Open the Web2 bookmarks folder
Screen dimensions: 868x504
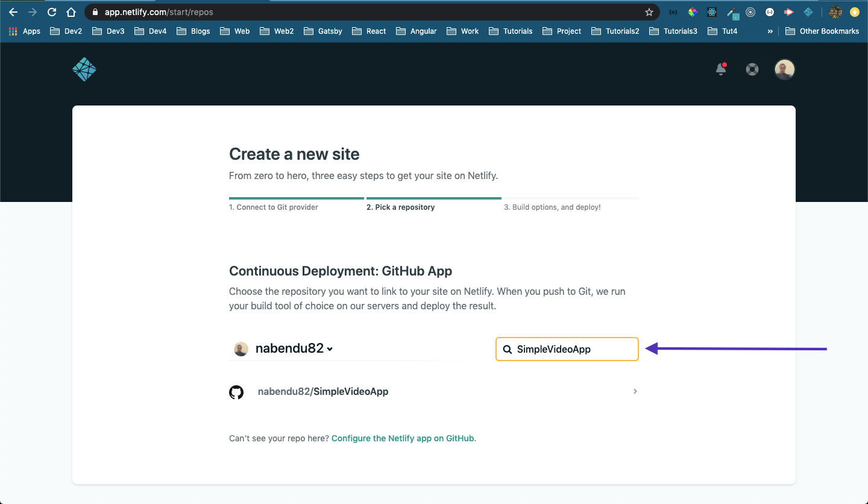[x=276, y=31]
